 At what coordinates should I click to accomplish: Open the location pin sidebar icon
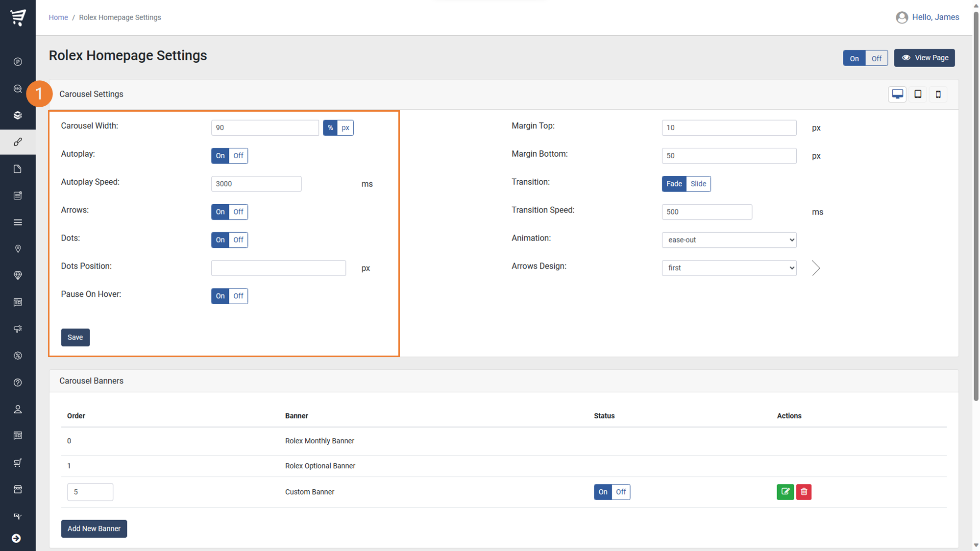tap(18, 249)
